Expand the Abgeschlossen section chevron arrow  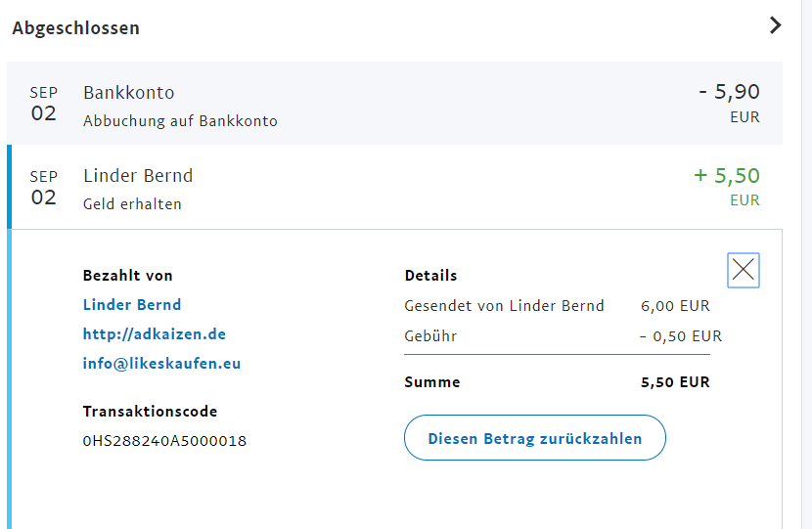point(775,25)
